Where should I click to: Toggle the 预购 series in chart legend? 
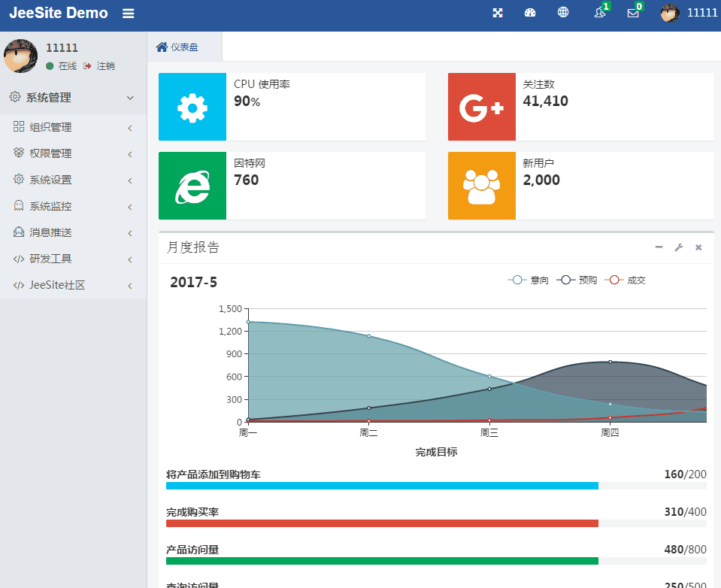(577, 280)
